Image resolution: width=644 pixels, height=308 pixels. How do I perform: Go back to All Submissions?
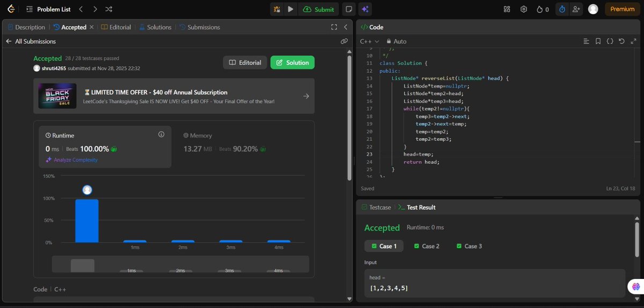31,41
